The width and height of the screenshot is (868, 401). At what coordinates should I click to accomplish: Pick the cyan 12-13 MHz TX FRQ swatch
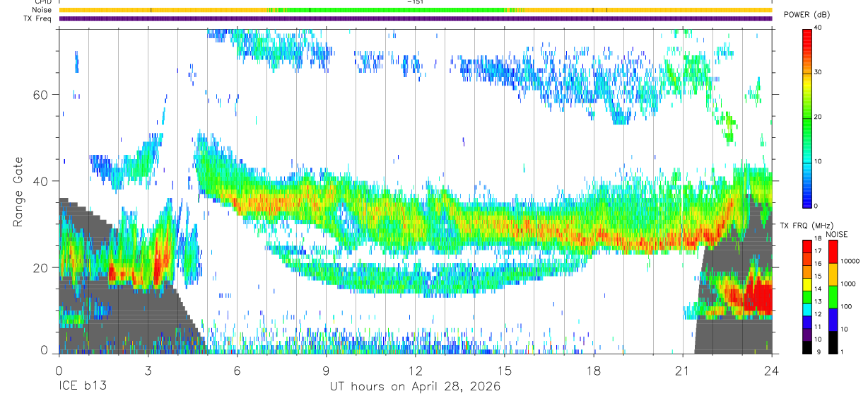point(807,310)
